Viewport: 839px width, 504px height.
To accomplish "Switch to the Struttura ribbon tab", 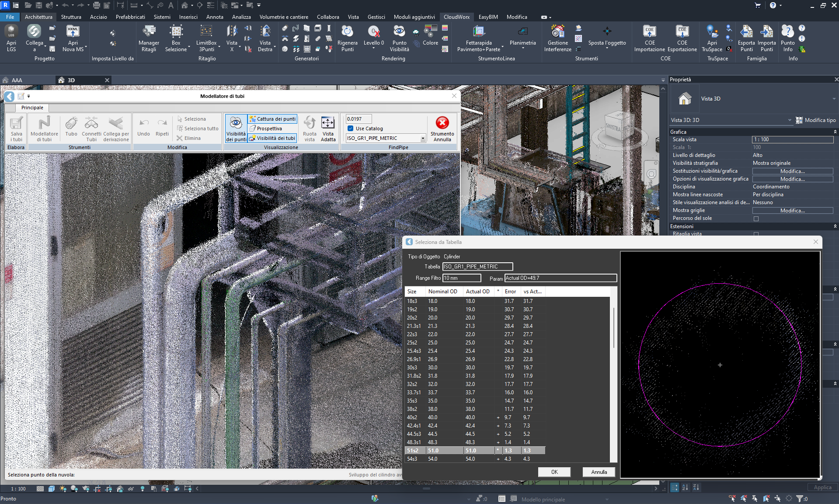I will [71, 17].
